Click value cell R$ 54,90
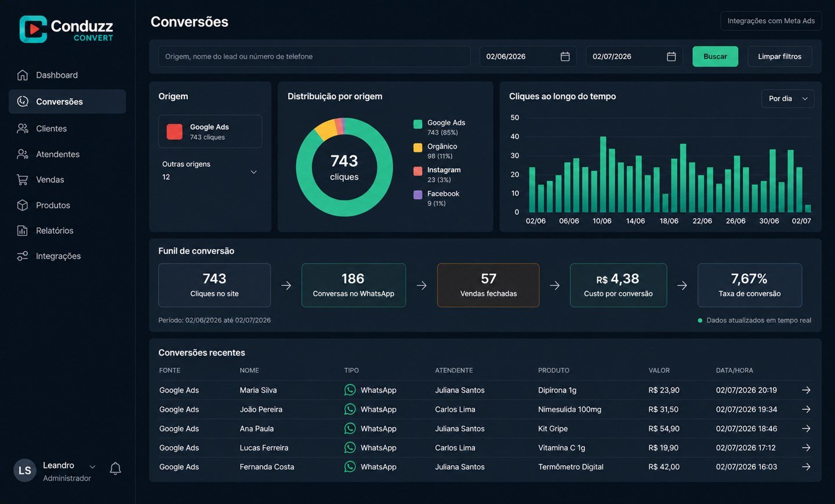 [x=664, y=429]
